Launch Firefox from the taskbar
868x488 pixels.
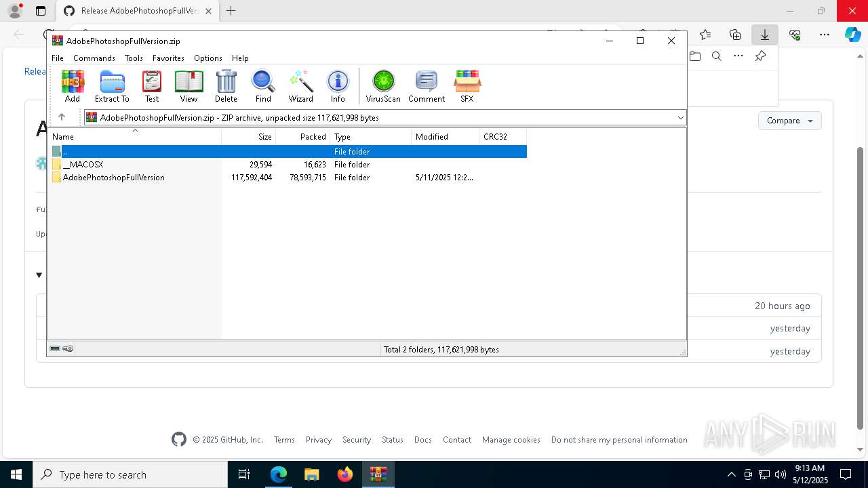(345, 474)
